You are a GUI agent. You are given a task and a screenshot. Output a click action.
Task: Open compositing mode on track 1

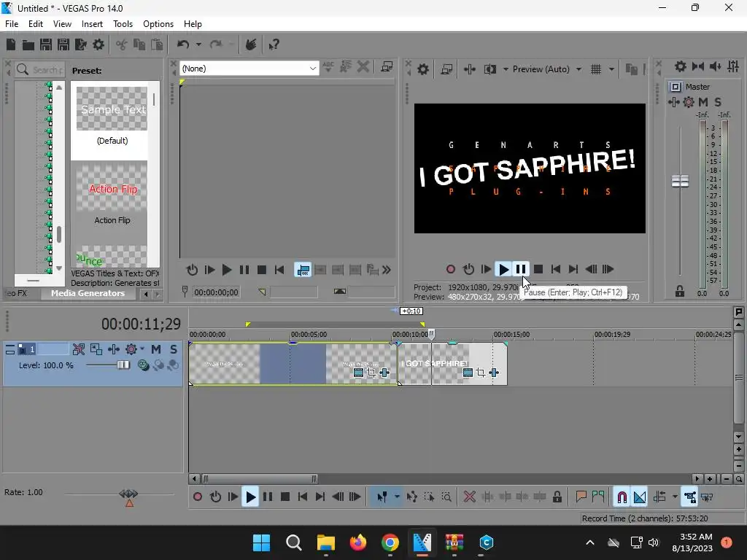tap(143, 365)
